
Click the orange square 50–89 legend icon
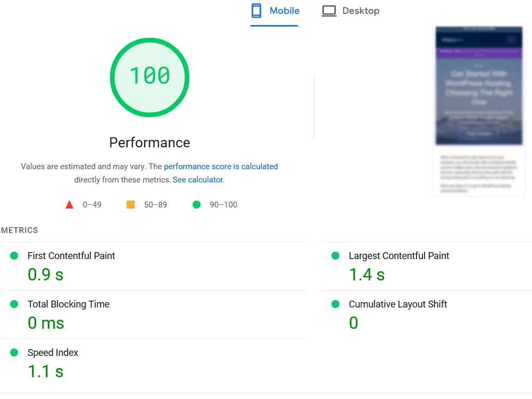tap(130, 205)
